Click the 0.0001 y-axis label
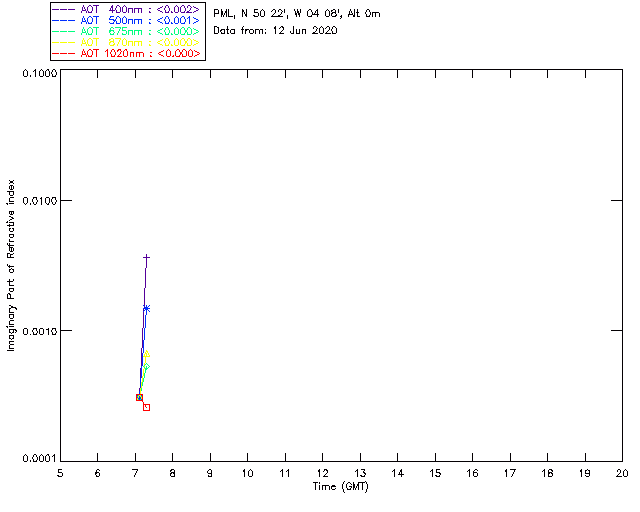Viewport: 640px width, 512px height. (39, 459)
